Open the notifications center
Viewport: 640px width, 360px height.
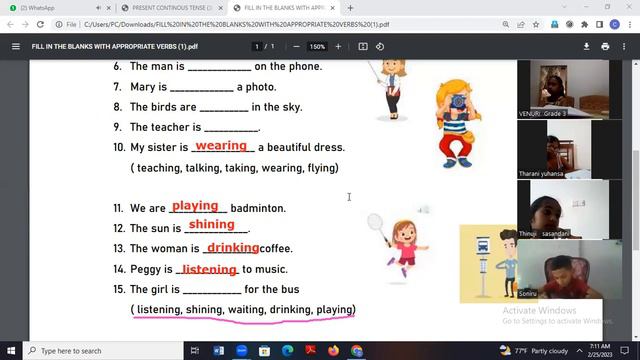(x=624, y=351)
